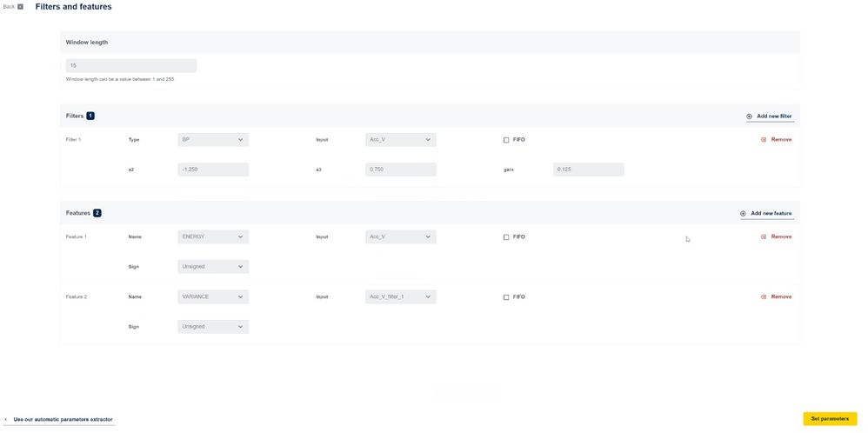Click the gain value field

589,170
